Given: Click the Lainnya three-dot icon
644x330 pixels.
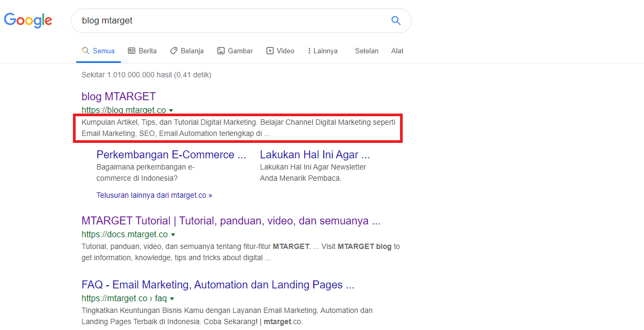Looking at the screenshot, I should [x=310, y=51].
